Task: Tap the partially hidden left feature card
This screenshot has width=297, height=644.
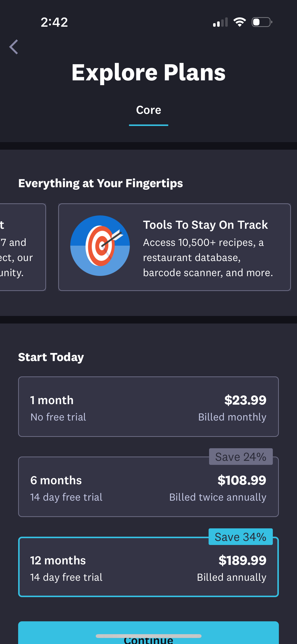Action: click(x=22, y=247)
